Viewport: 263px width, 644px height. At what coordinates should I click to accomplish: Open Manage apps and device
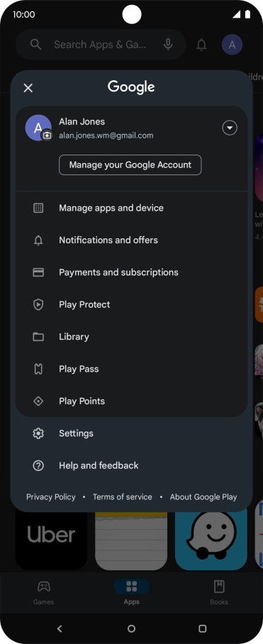click(131, 208)
